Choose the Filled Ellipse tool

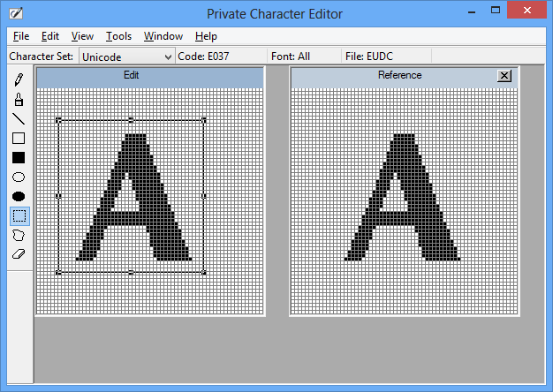click(19, 197)
